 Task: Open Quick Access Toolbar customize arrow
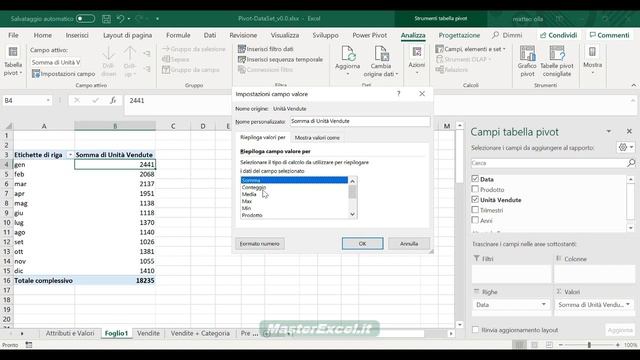(157, 19)
